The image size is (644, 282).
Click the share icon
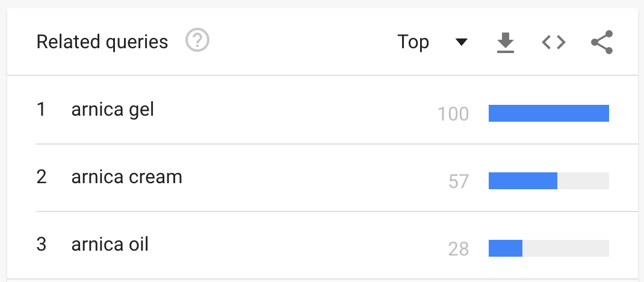[x=602, y=42]
